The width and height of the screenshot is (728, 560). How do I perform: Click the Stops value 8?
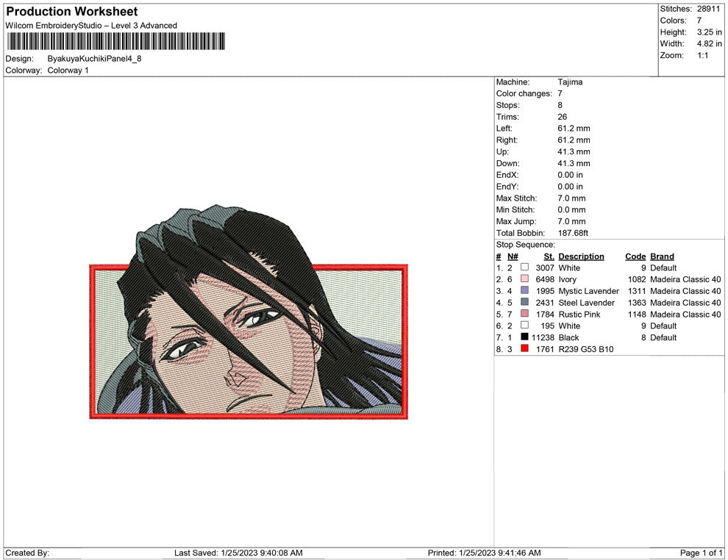pos(560,105)
